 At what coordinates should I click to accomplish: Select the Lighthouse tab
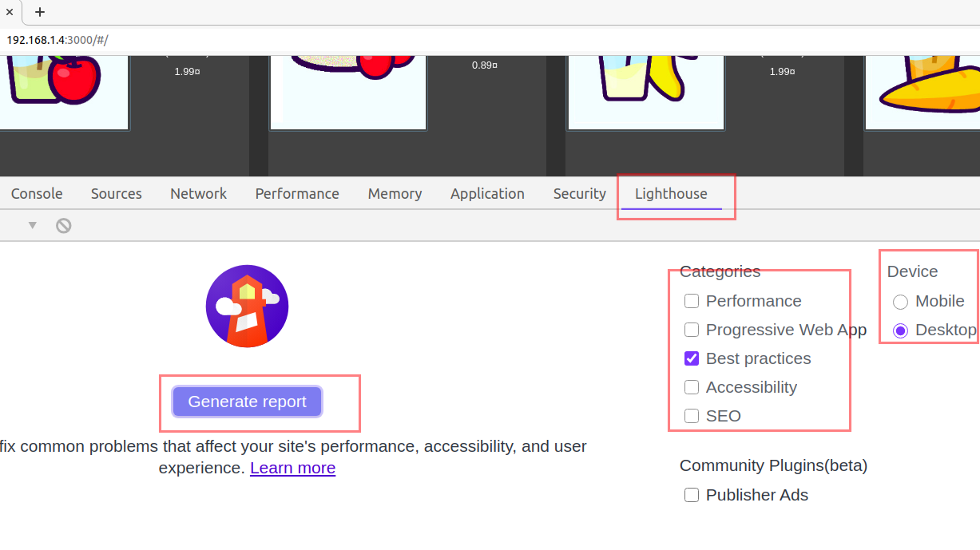[x=671, y=194]
